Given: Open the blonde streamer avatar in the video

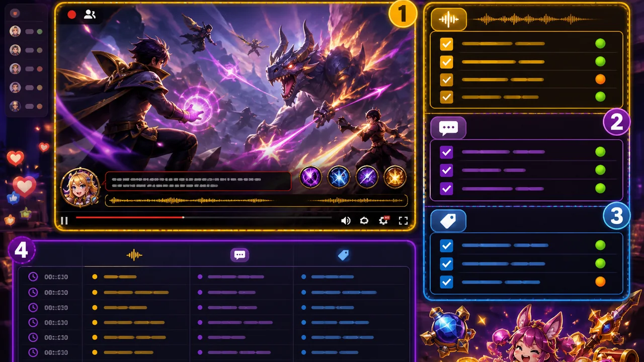Looking at the screenshot, I should coord(79,188).
